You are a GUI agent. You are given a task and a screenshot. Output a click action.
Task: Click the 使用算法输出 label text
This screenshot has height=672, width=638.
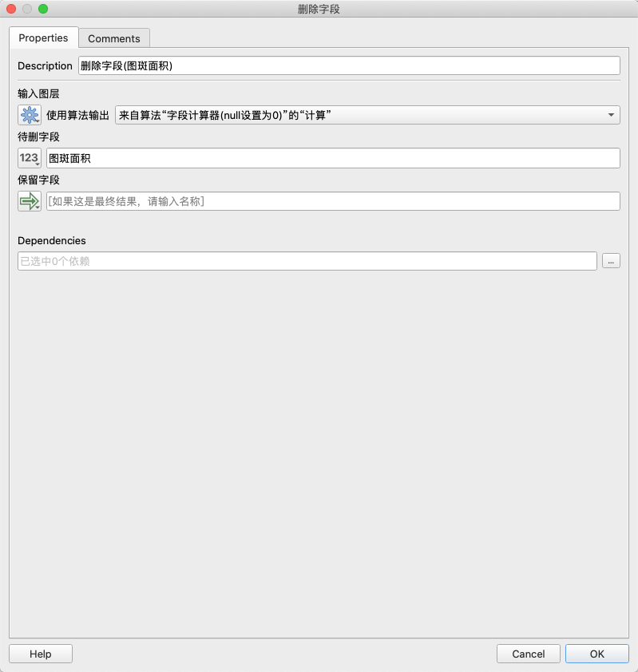pos(77,115)
